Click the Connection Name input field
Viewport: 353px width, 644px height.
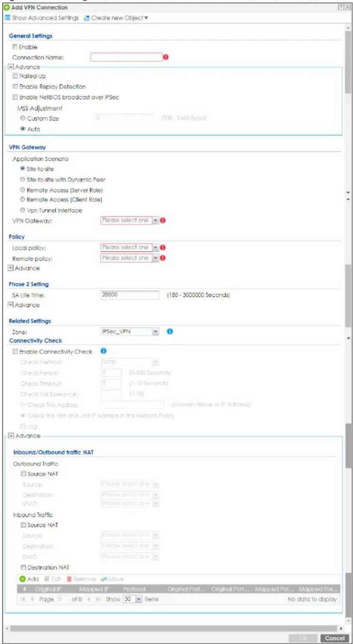tap(126, 57)
